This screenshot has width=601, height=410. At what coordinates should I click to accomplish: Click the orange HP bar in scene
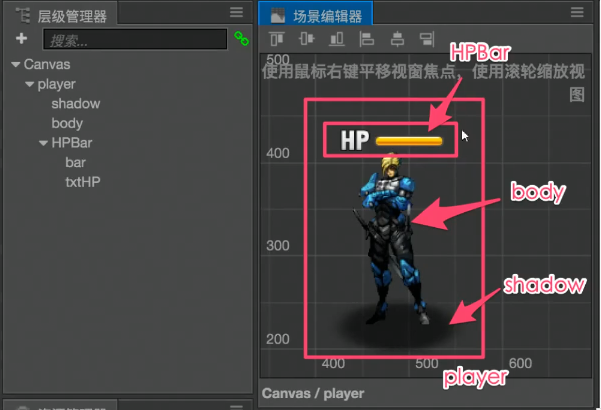[x=409, y=141]
